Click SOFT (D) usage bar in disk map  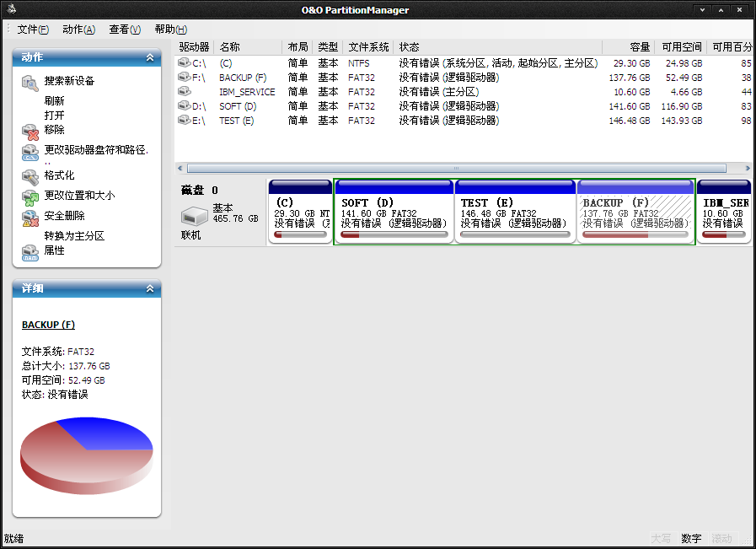(x=394, y=235)
